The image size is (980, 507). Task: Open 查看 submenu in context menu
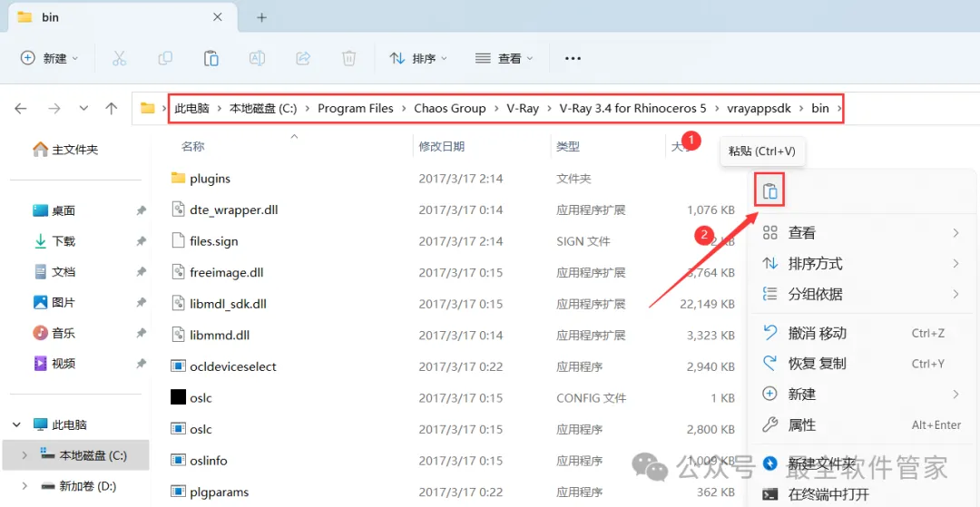(x=861, y=233)
